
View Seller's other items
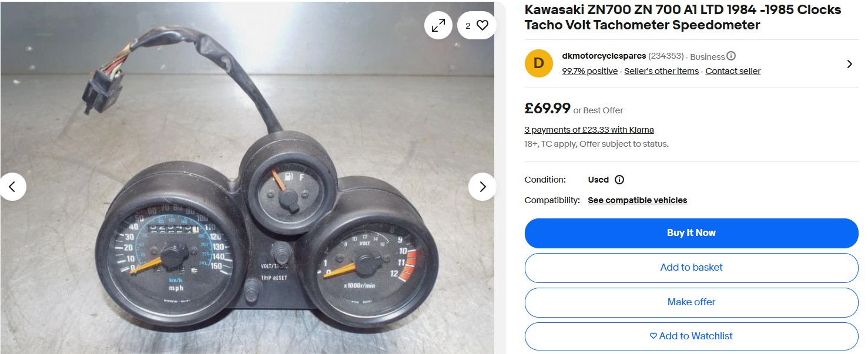pyautogui.click(x=661, y=71)
